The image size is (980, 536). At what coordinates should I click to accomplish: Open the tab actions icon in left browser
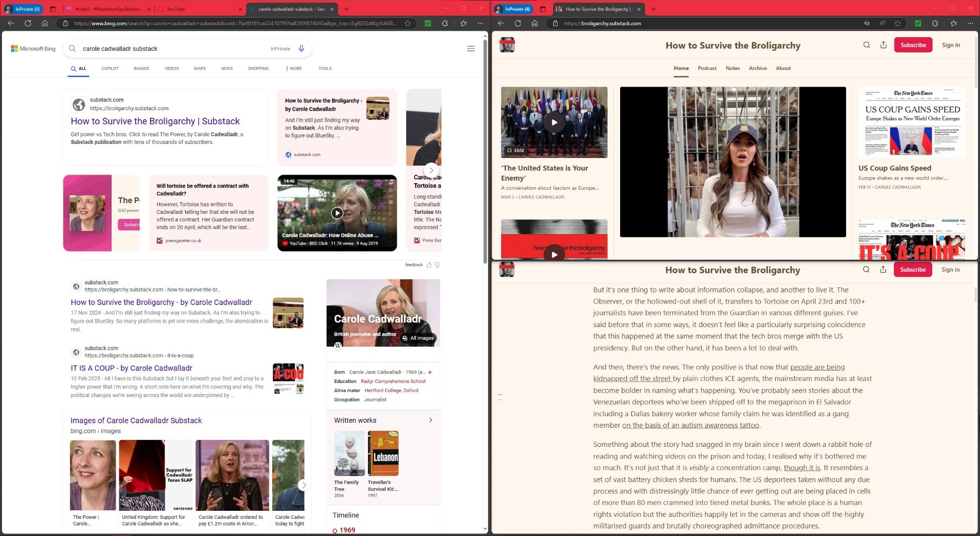pos(53,9)
